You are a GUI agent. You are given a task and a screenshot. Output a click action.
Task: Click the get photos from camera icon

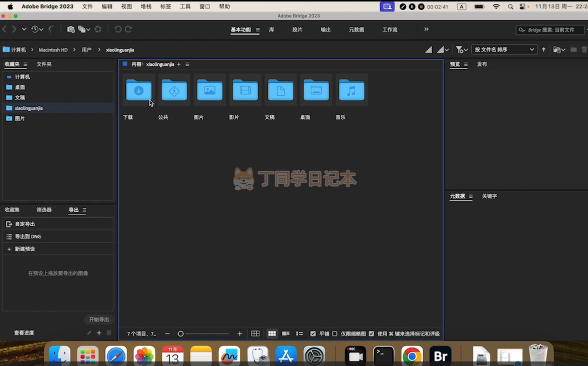(x=70, y=29)
